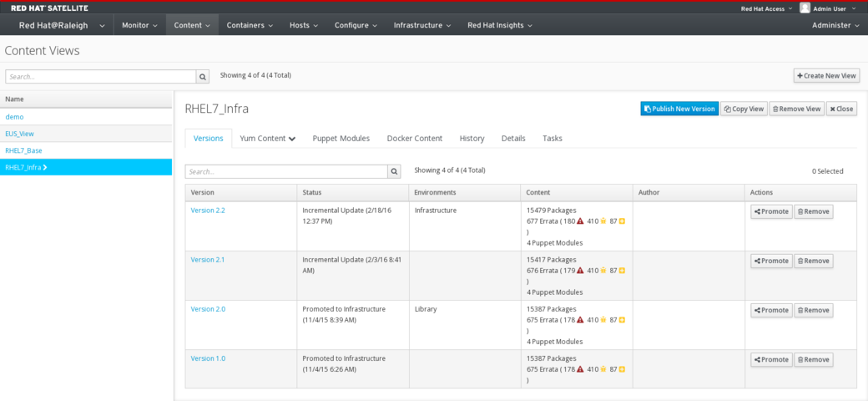Click the Copy View button

coord(744,109)
